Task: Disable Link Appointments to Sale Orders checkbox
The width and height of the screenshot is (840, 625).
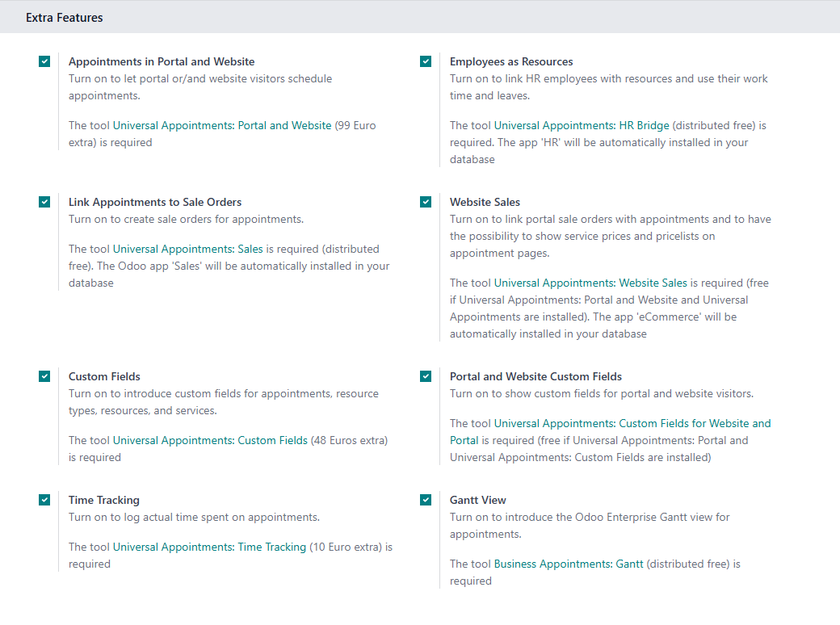Action: (44, 202)
